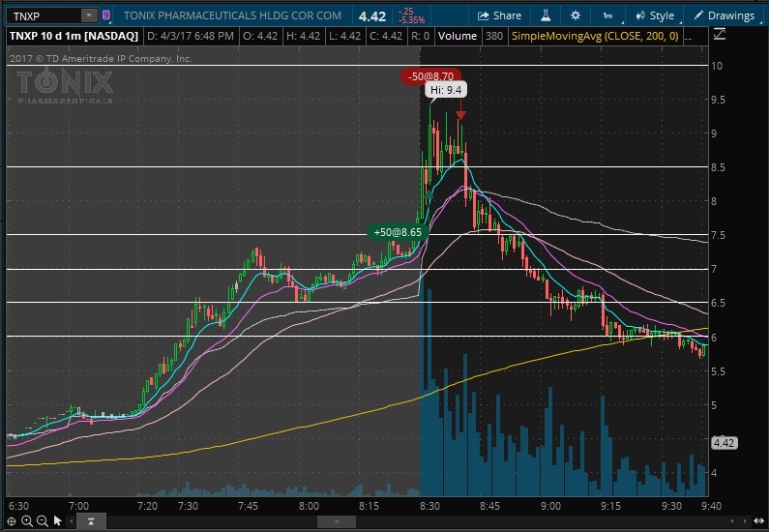Open the 1m timeframe dropdown
The image size is (770, 532).
click(608, 15)
